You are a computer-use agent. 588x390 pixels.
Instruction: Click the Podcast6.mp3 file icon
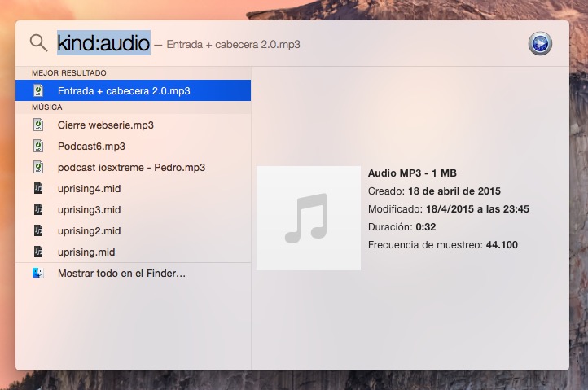[38, 147]
